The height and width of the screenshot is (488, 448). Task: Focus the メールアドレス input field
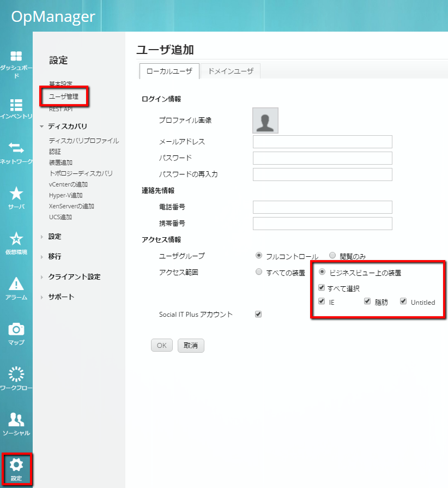click(x=322, y=142)
